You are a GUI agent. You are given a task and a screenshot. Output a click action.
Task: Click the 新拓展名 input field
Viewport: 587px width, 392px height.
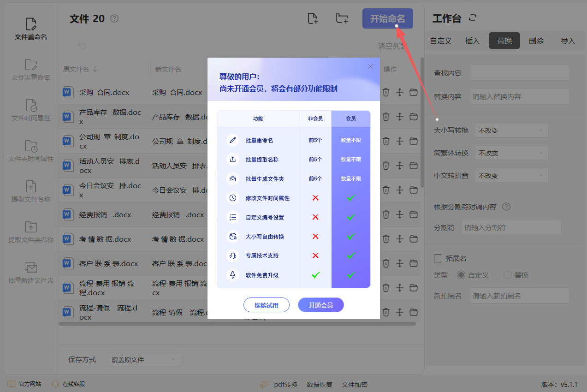[520, 296]
